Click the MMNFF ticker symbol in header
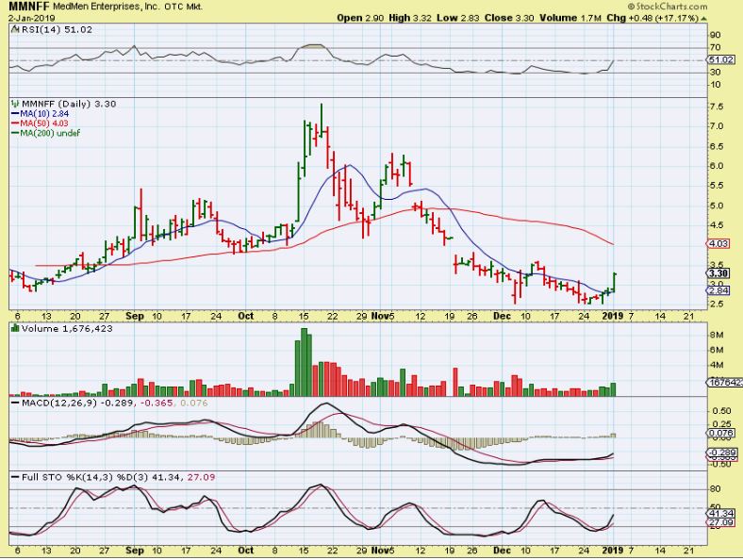The image size is (743, 560). pos(29,7)
